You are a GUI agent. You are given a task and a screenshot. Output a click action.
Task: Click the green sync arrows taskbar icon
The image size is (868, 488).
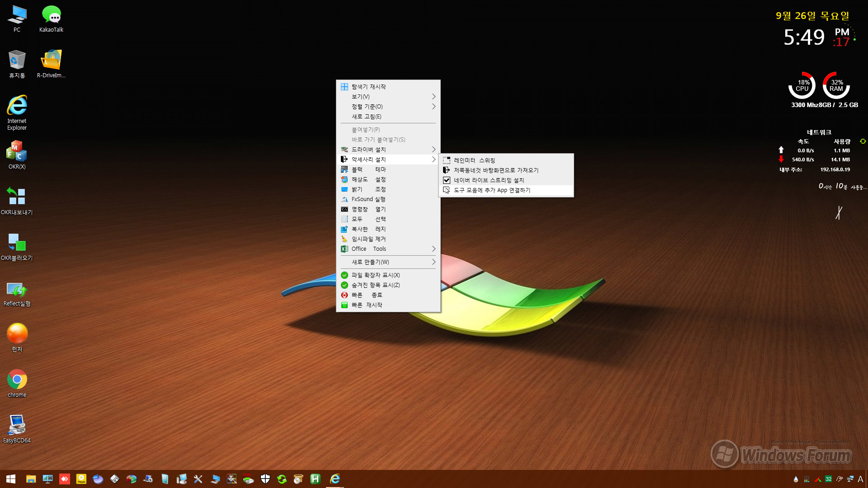tap(282, 479)
